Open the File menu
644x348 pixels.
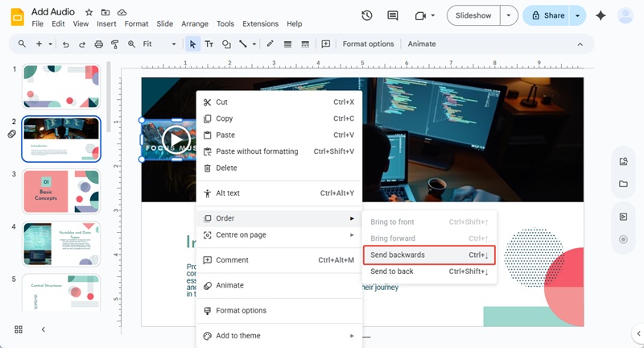point(37,24)
